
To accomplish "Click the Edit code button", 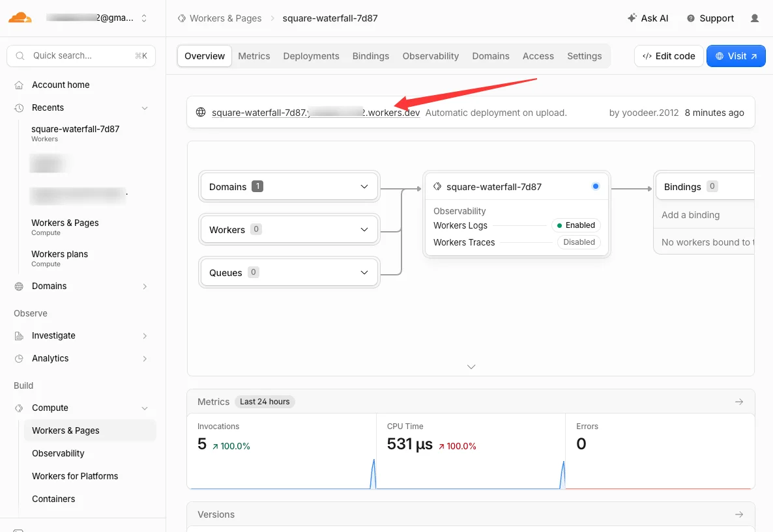I will 669,56.
